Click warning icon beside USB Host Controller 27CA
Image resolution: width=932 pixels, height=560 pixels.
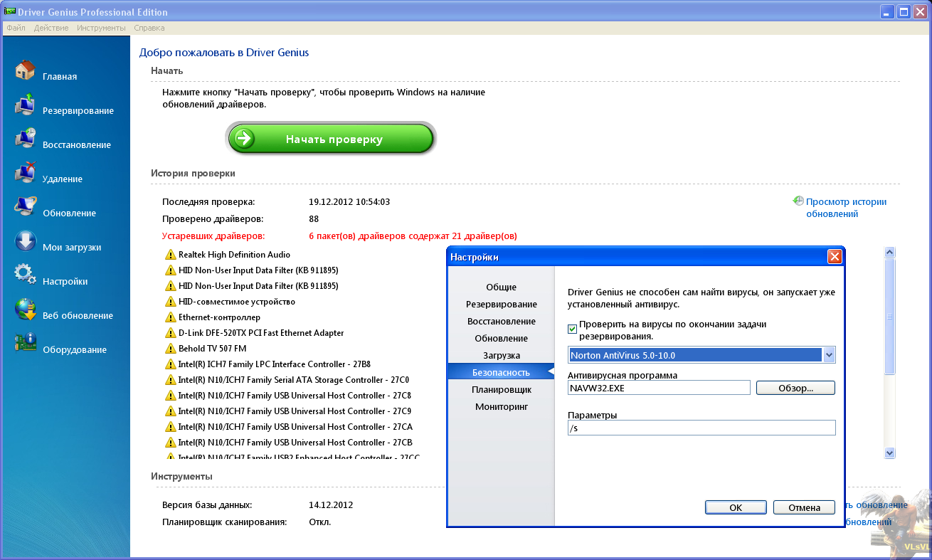tap(170, 427)
